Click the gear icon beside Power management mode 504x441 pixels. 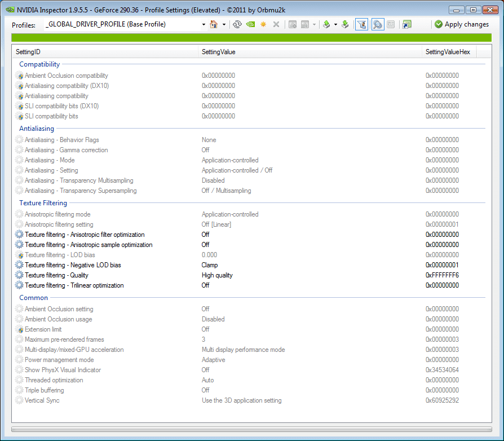click(x=20, y=360)
